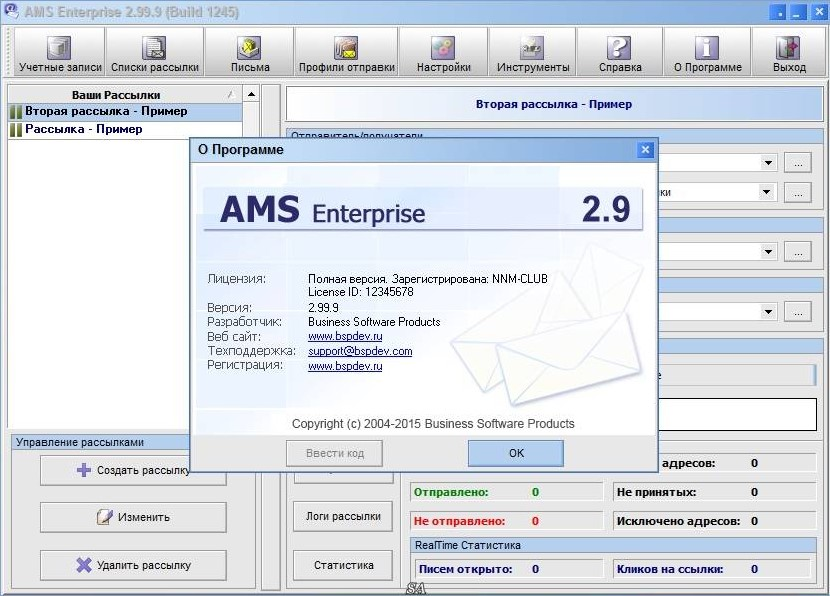Click the Исключено адресов label
This screenshot has height=596, width=830.
click(x=679, y=521)
